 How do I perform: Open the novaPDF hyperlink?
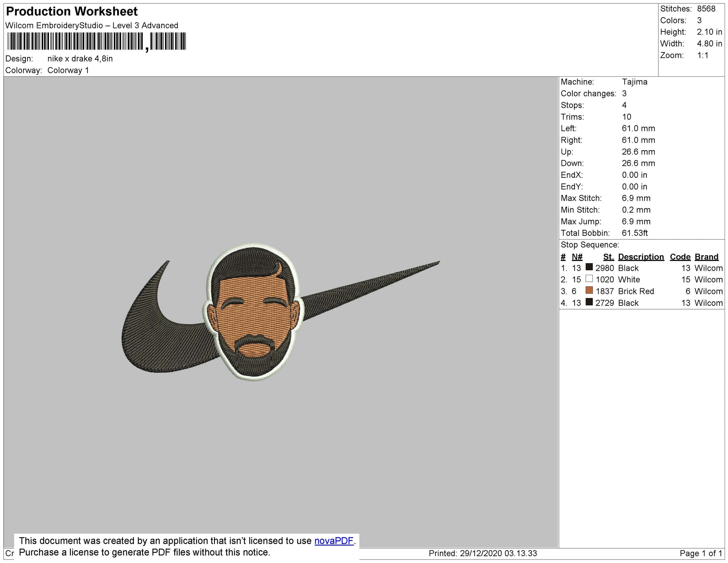(x=334, y=541)
